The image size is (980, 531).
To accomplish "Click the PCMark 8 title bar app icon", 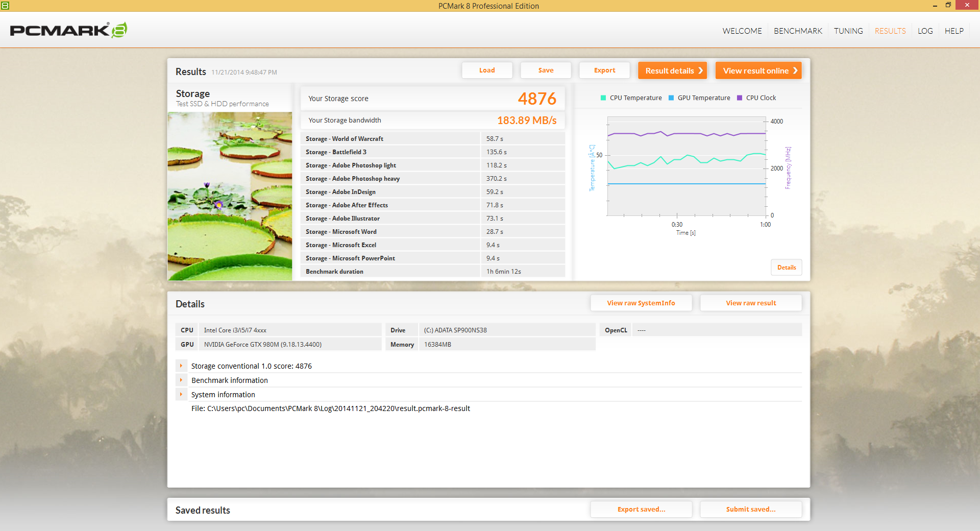I will coord(5,5).
